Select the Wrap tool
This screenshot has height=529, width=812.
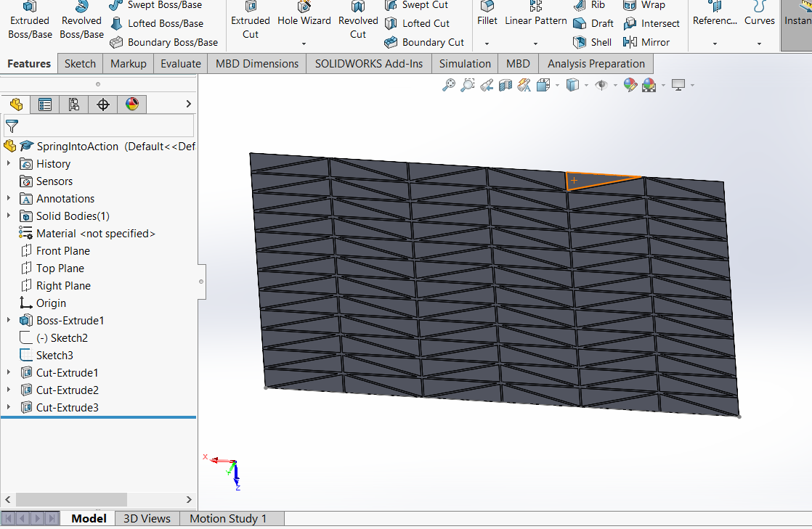tap(644, 5)
